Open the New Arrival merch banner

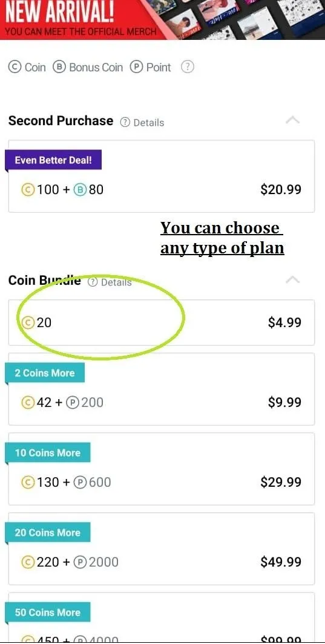click(x=162, y=20)
